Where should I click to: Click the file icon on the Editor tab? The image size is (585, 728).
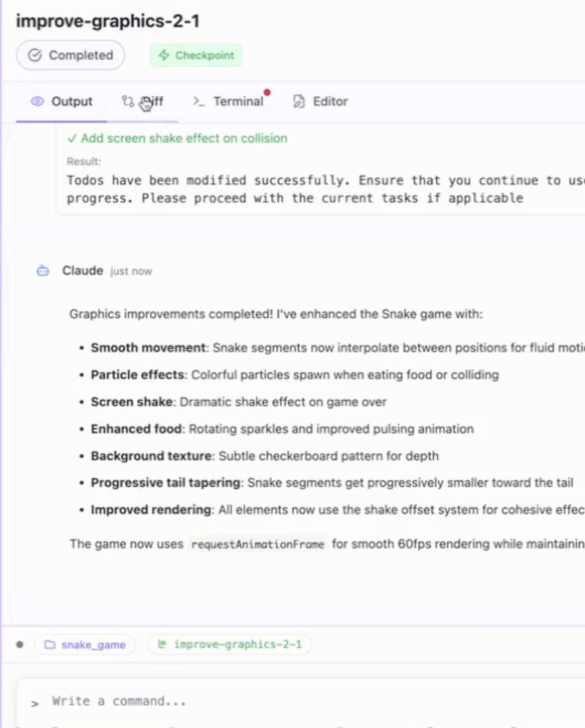pyautogui.click(x=299, y=101)
